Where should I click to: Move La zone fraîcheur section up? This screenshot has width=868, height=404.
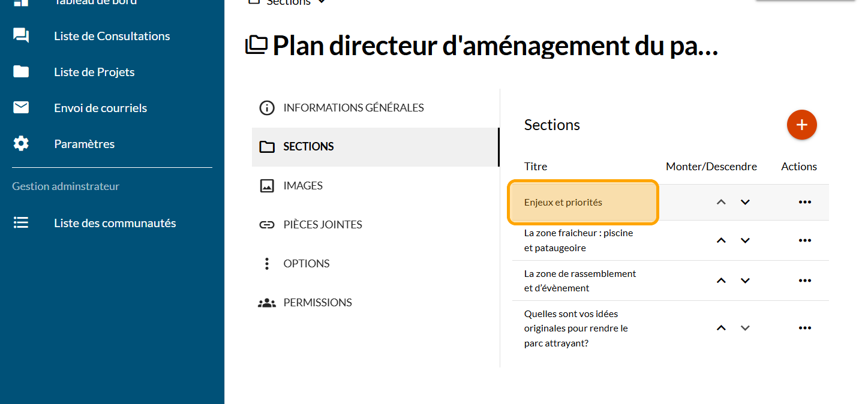coord(722,240)
